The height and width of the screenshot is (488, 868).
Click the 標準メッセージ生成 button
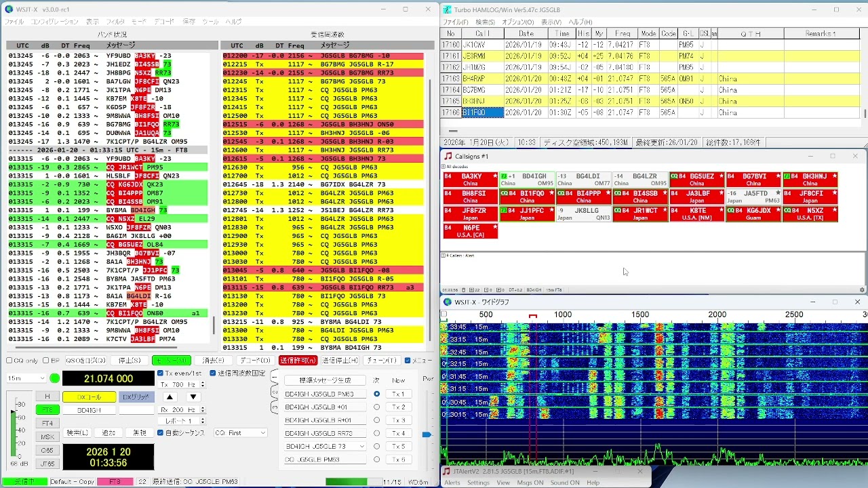tap(325, 380)
